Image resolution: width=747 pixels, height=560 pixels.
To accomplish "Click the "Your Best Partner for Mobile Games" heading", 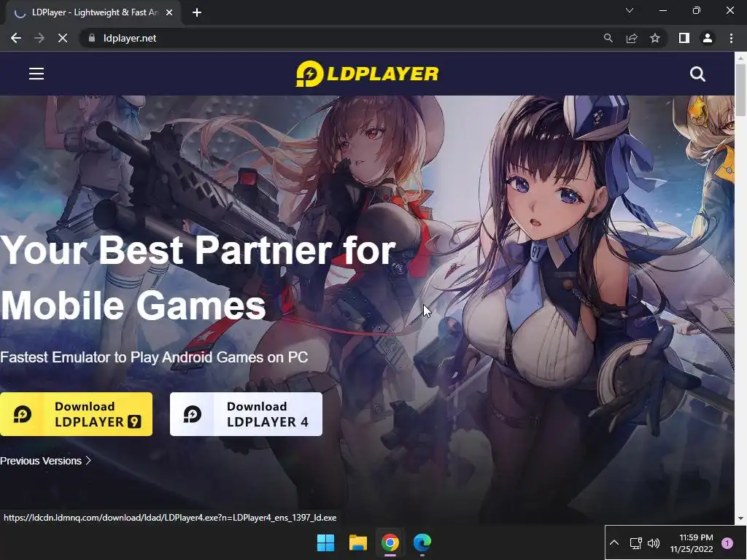I will coord(198,278).
